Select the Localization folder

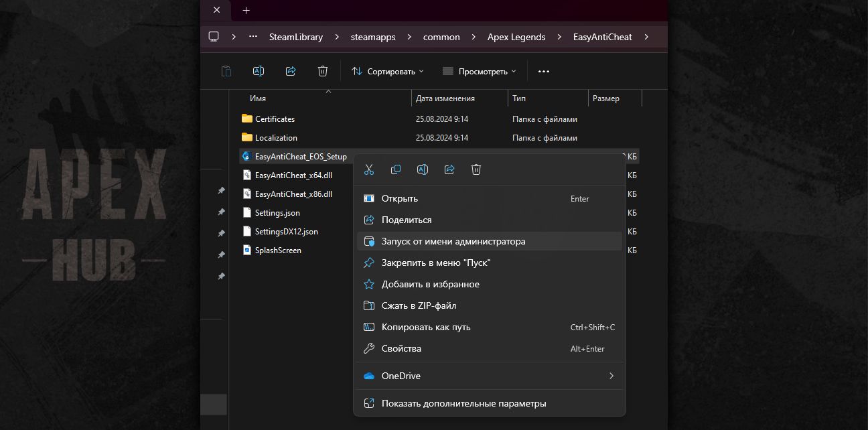click(x=276, y=137)
